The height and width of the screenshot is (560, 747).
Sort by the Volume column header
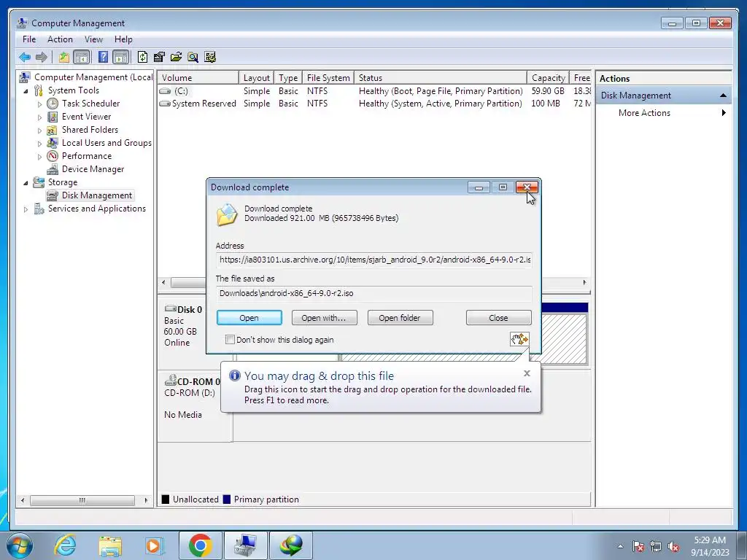(x=198, y=77)
